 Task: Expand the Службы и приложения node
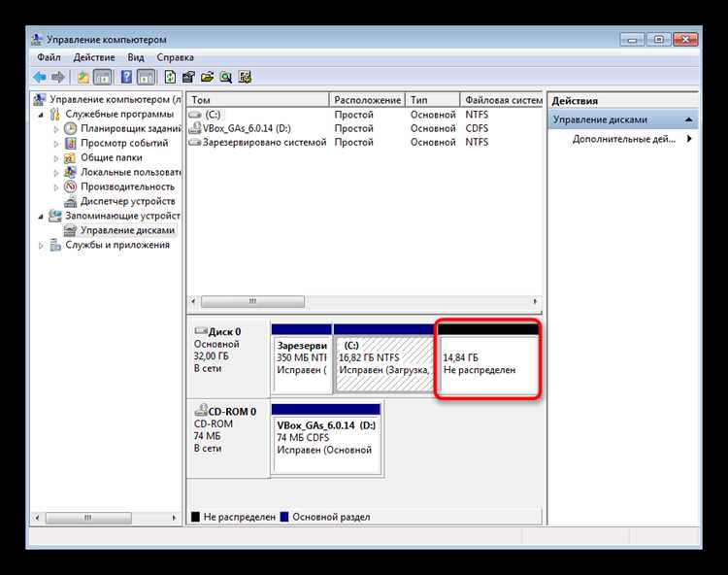(41, 245)
